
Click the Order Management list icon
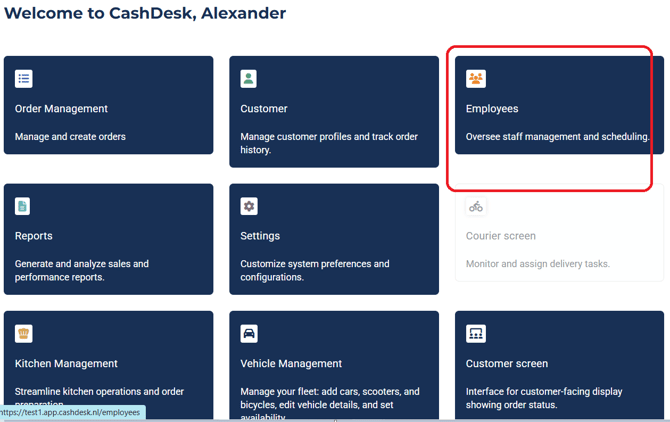24,78
